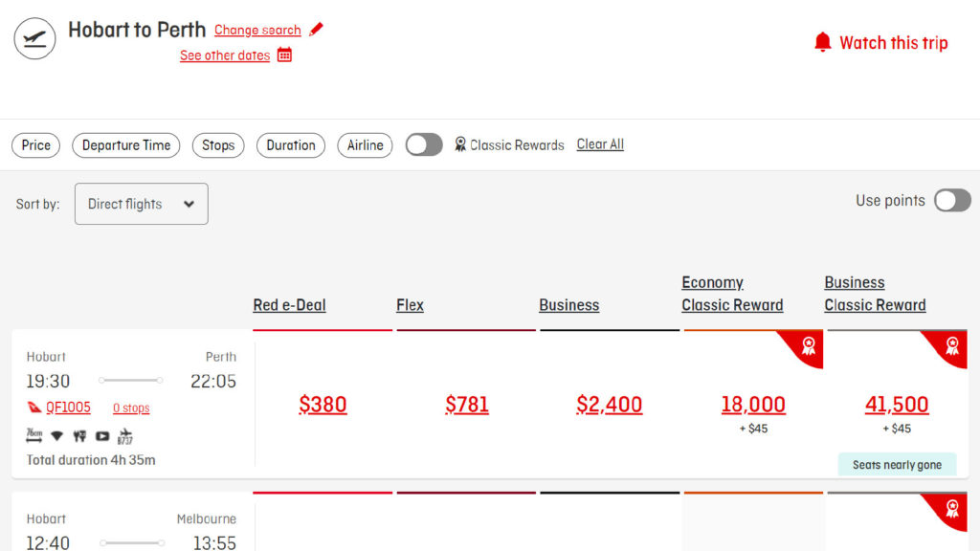980x551 pixels.
Task: Select the Flex fare column header
Action: click(x=410, y=305)
